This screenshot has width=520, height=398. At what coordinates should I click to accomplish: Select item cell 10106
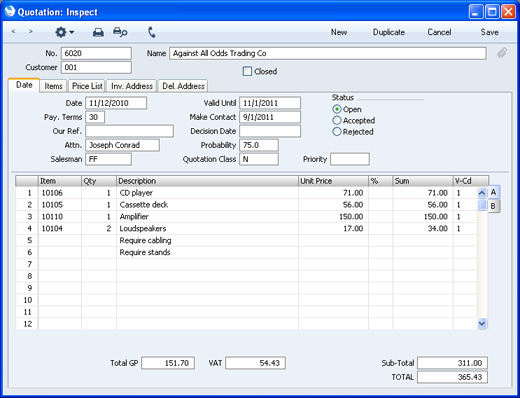[x=60, y=193]
